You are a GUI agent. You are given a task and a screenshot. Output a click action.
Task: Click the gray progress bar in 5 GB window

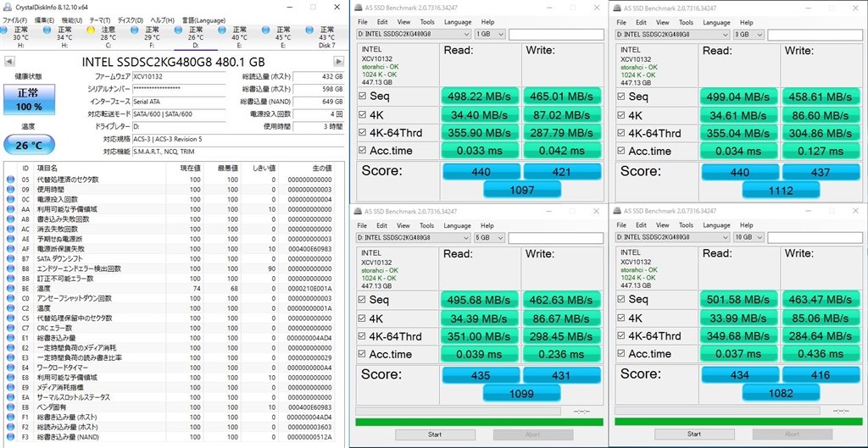[x=458, y=411]
